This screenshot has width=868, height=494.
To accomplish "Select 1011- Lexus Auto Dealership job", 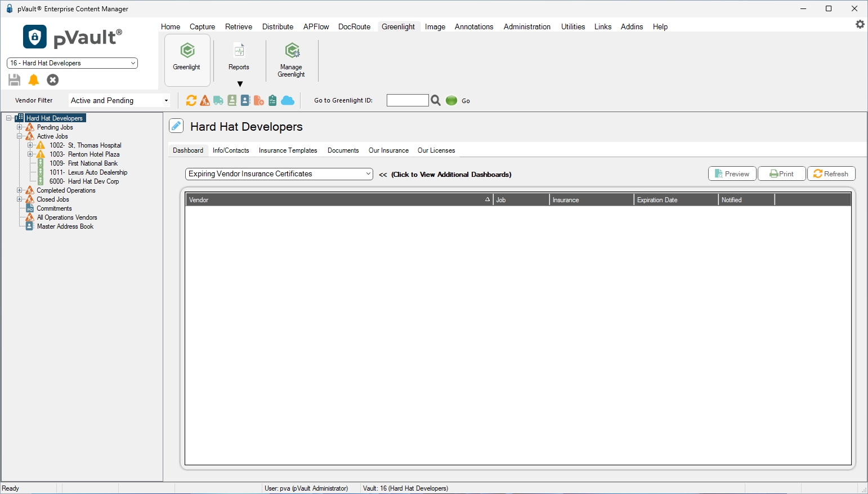I will point(88,172).
